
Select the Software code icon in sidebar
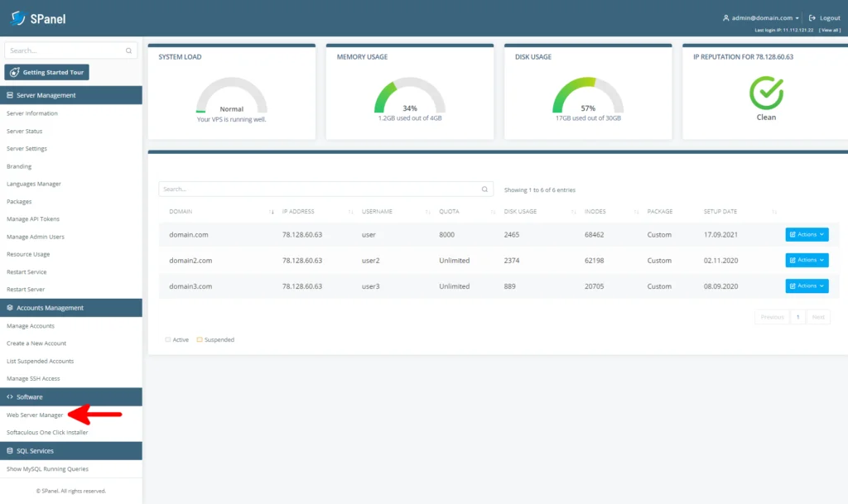pyautogui.click(x=12, y=396)
